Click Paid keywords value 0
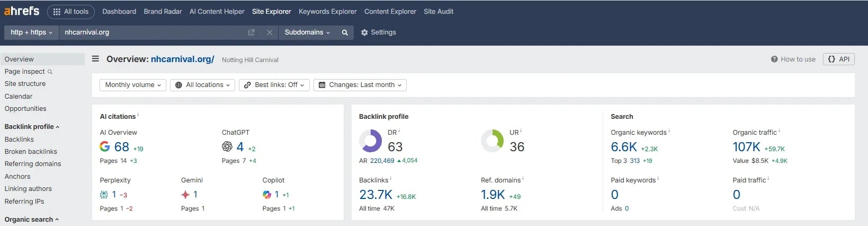Viewport: 868px width, 226px height. coord(615,195)
